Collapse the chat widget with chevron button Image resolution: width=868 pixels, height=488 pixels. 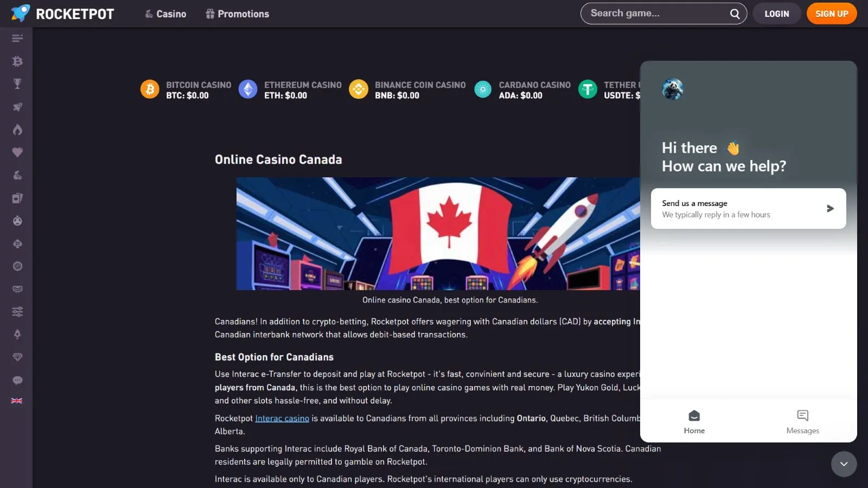(x=844, y=464)
